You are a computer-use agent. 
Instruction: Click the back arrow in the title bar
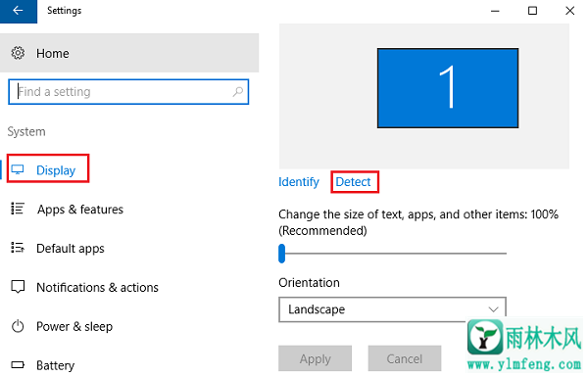click(x=18, y=11)
